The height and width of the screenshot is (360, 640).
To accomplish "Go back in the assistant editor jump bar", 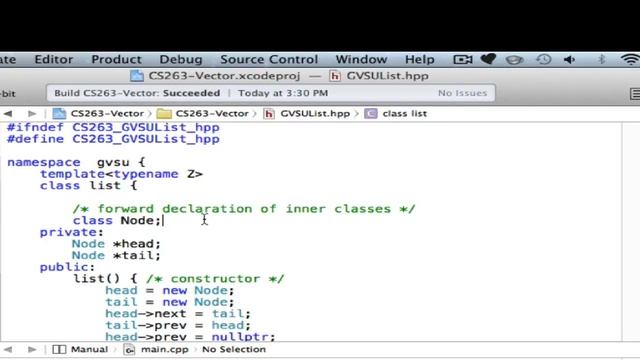I will (8, 349).
